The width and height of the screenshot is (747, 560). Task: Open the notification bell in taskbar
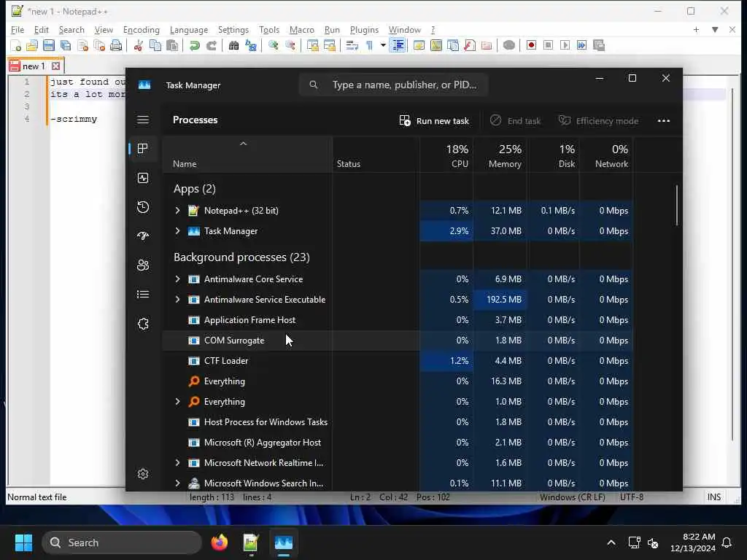pyautogui.click(x=727, y=542)
